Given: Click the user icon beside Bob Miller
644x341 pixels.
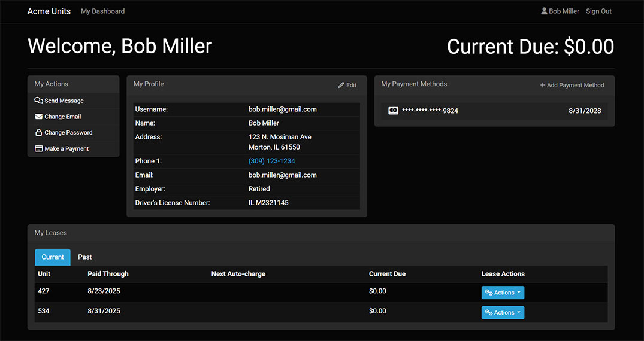Looking at the screenshot, I should point(544,11).
